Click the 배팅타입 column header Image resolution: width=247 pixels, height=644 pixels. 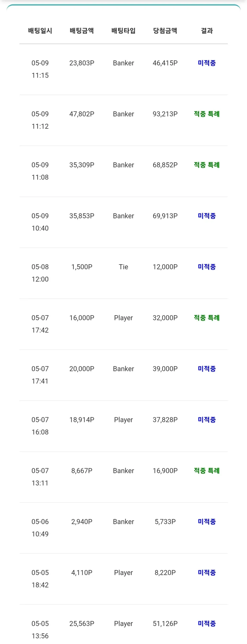point(123,31)
